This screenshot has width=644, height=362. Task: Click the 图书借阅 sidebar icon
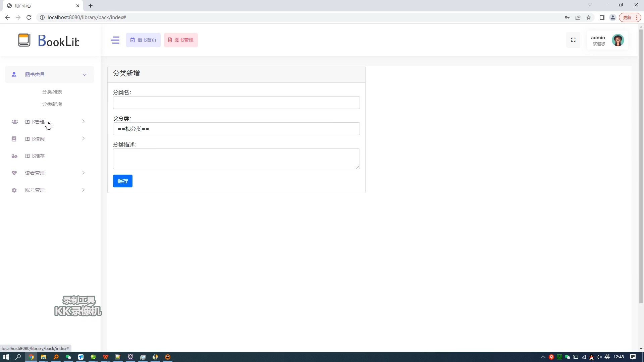(14, 139)
